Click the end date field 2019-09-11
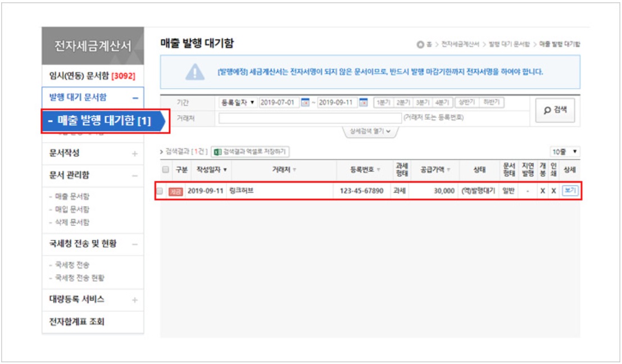The width and height of the screenshot is (622, 364). [338, 102]
